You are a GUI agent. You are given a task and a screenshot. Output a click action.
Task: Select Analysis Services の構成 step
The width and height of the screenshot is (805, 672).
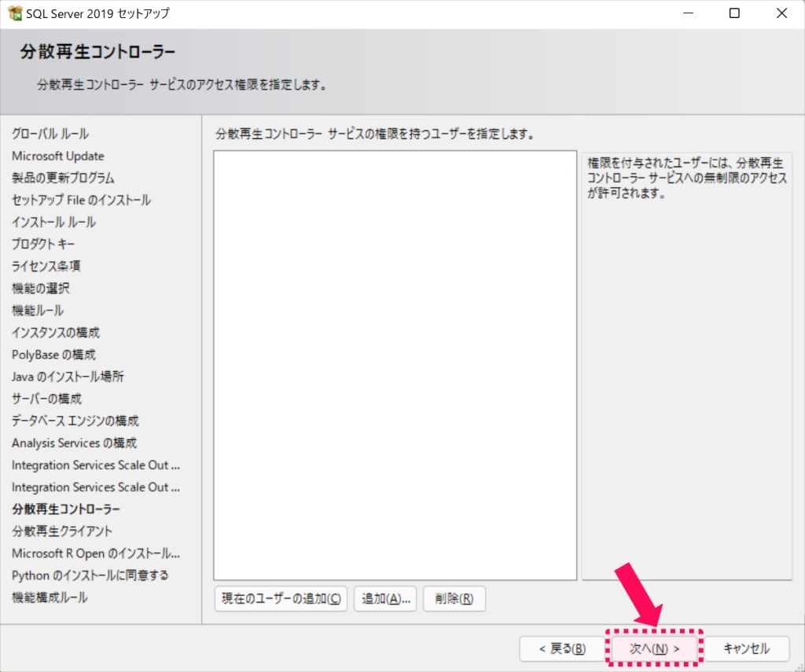tap(75, 443)
